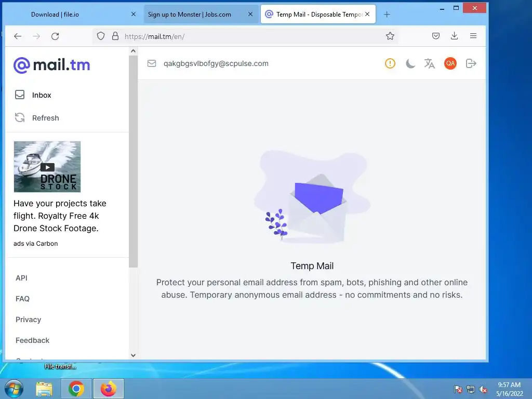Switch to Sign up to Monster tab
The image size is (532, 399).
[189, 14]
